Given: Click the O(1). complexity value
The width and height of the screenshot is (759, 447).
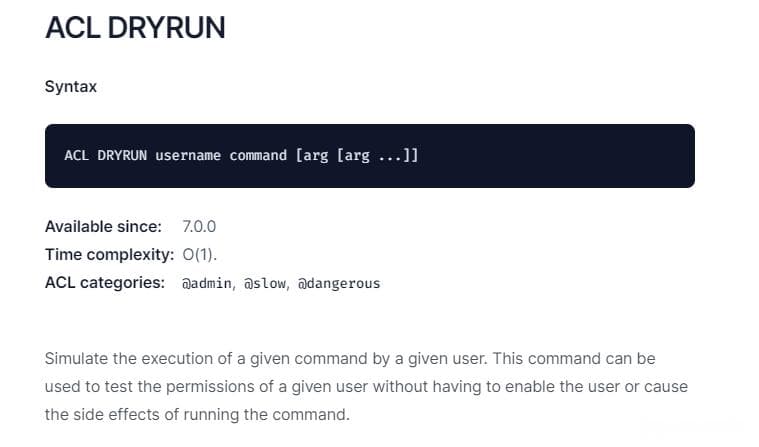Looking at the screenshot, I should point(199,255).
